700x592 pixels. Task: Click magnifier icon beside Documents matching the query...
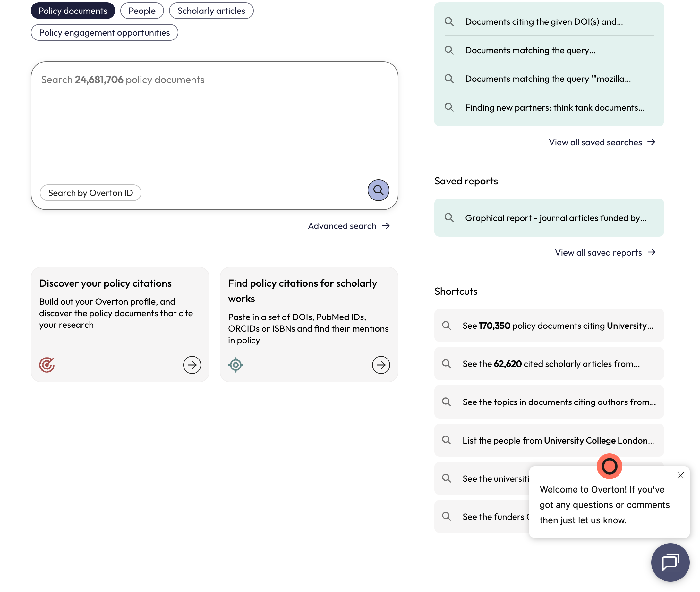(449, 50)
